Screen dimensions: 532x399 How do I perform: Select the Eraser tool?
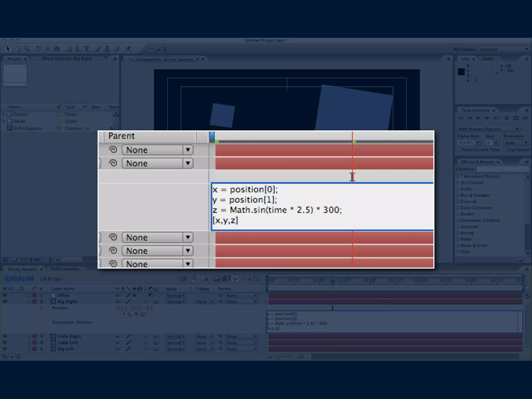(x=116, y=49)
